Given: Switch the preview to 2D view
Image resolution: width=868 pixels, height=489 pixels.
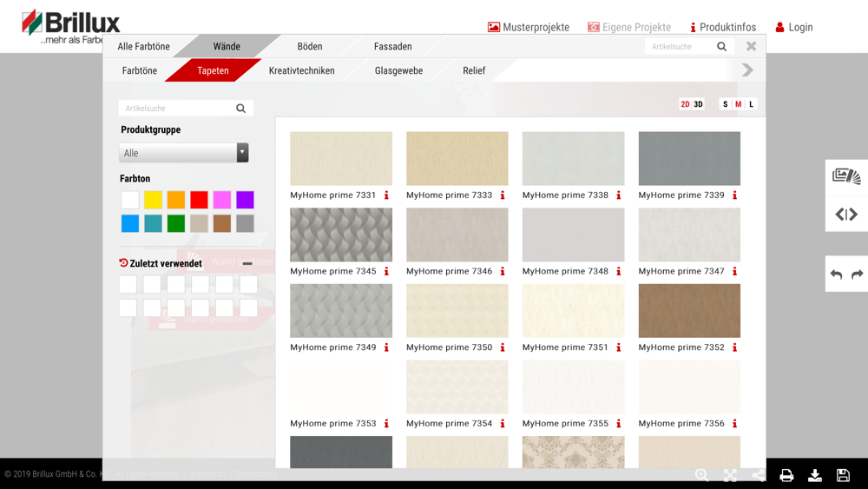Looking at the screenshot, I should click(x=686, y=104).
